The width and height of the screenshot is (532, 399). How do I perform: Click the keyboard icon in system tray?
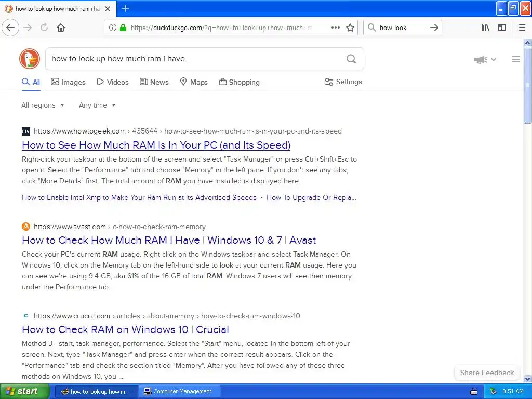pos(474,392)
